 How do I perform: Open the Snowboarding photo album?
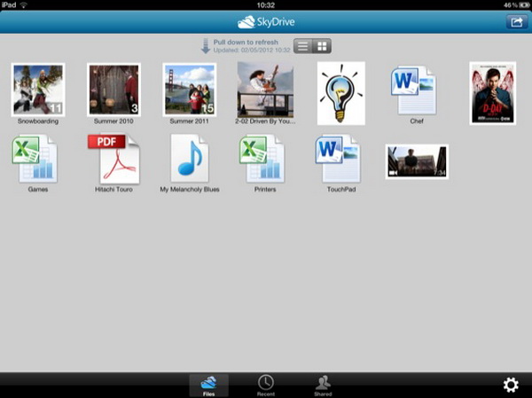pos(38,90)
